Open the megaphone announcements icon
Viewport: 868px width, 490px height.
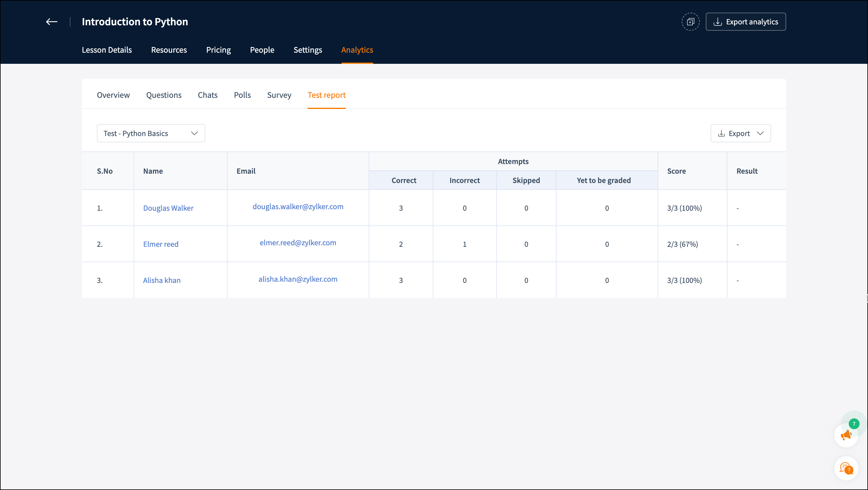tap(846, 435)
